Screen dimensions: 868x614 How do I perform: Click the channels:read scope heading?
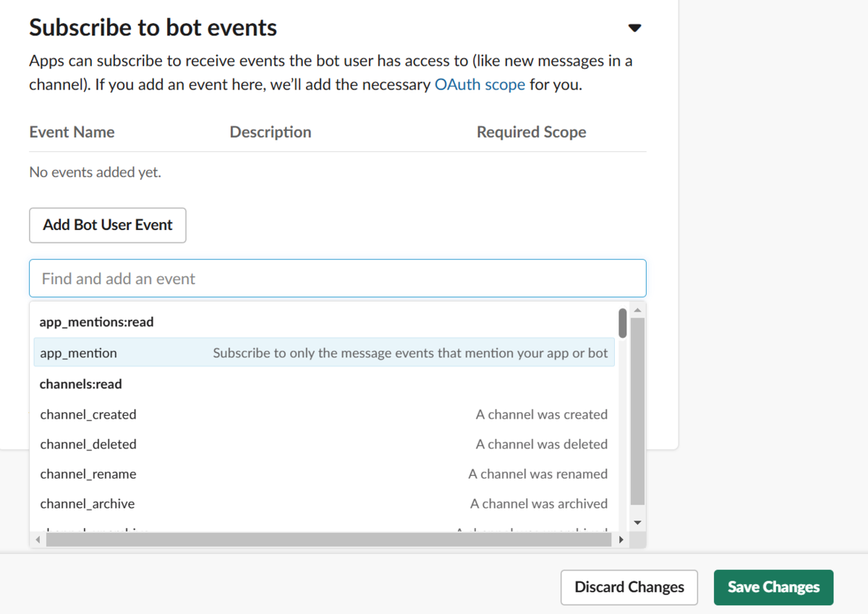pyautogui.click(x=80, y=384)
